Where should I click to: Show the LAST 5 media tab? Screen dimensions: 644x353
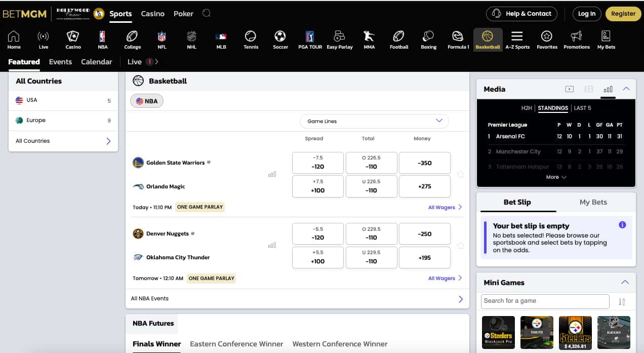click(x=582, y=108)
